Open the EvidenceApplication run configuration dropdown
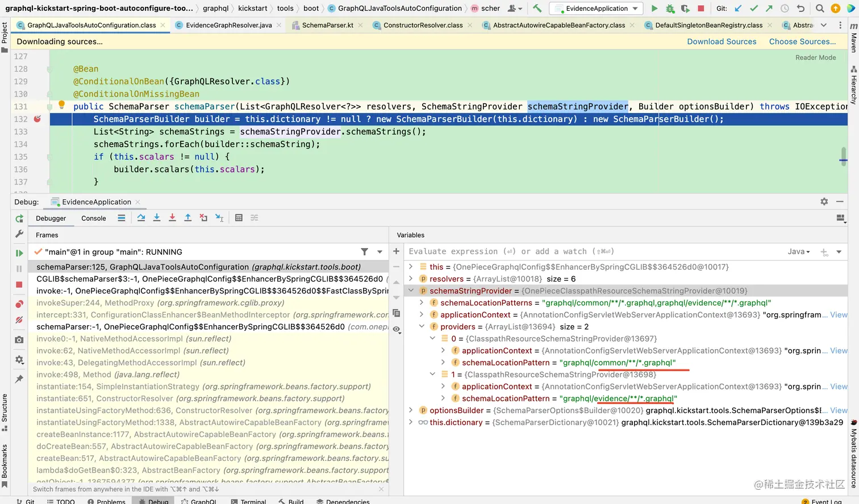 (x=597, y=9)
